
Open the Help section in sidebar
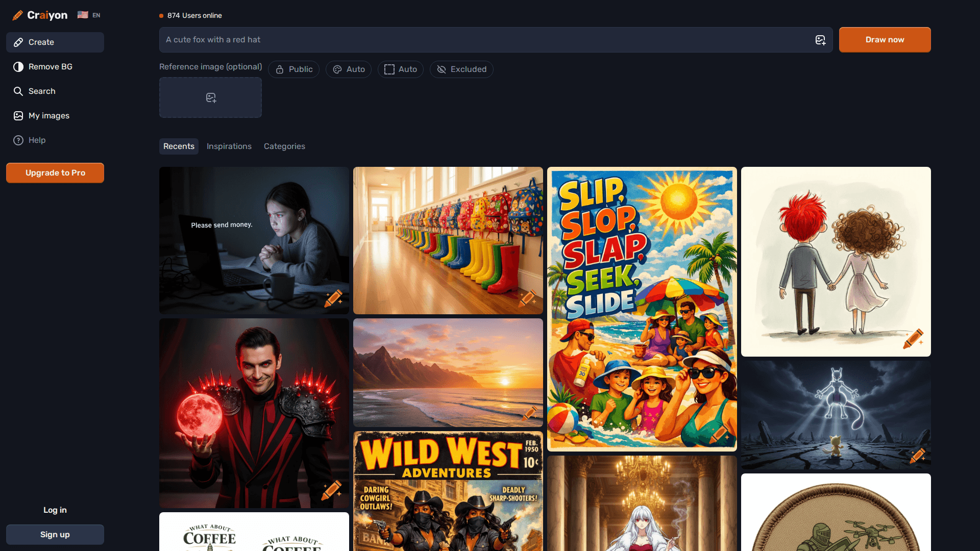click(37, 140)
